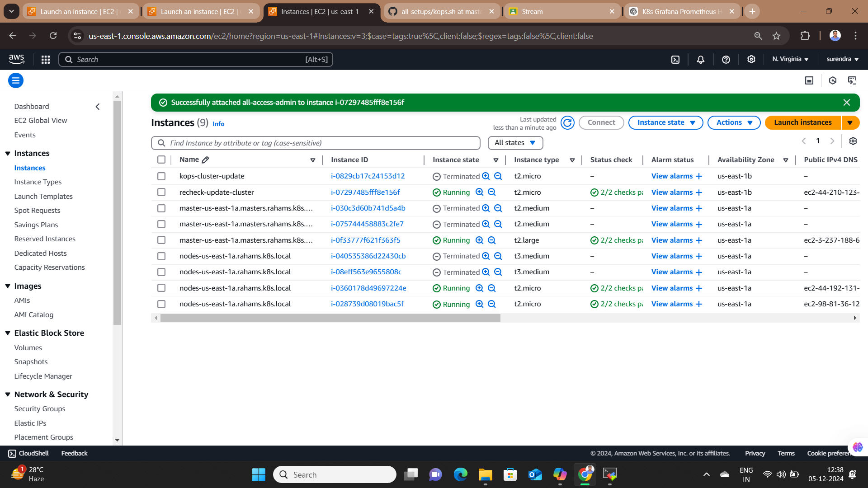The height and width of the screenshot is (488, 868).
Task: Click zoom-in icon beside i-0f33777f621f363f5 Running state
Action: (x=480, y=240)
